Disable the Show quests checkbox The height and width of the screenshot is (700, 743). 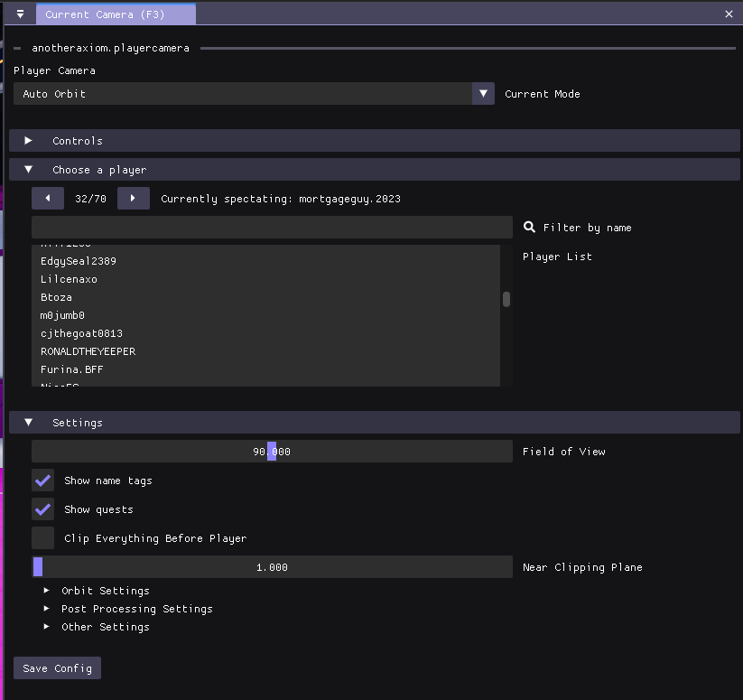click(x=42, y=509)
